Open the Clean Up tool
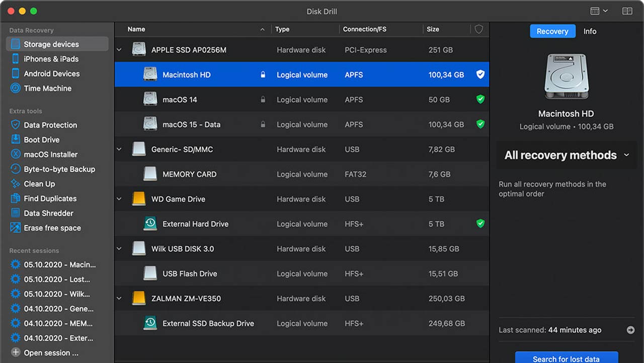Image resolution: width=644 pixels, height=363 pixels. pos(39,184)
